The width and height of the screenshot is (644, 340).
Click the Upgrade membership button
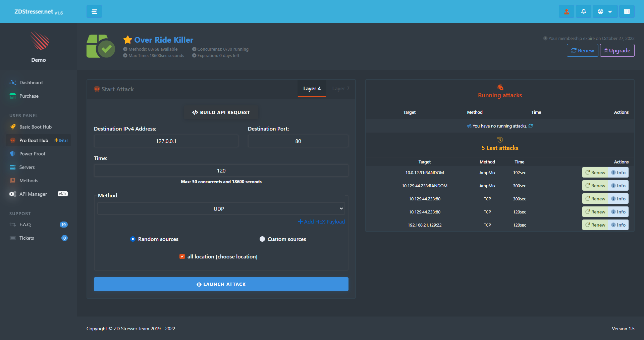pos(617,51)
